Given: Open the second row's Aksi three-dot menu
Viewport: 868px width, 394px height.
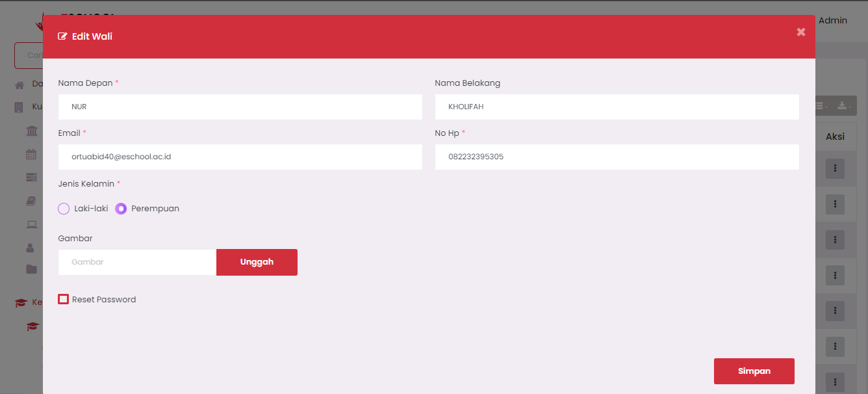Looking at the screenshot, I should [x=835, y=205].
